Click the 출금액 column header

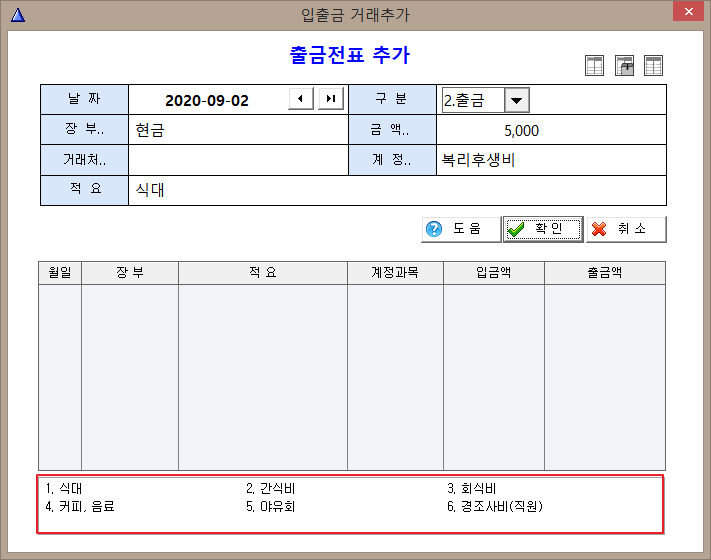pos(605,273)
